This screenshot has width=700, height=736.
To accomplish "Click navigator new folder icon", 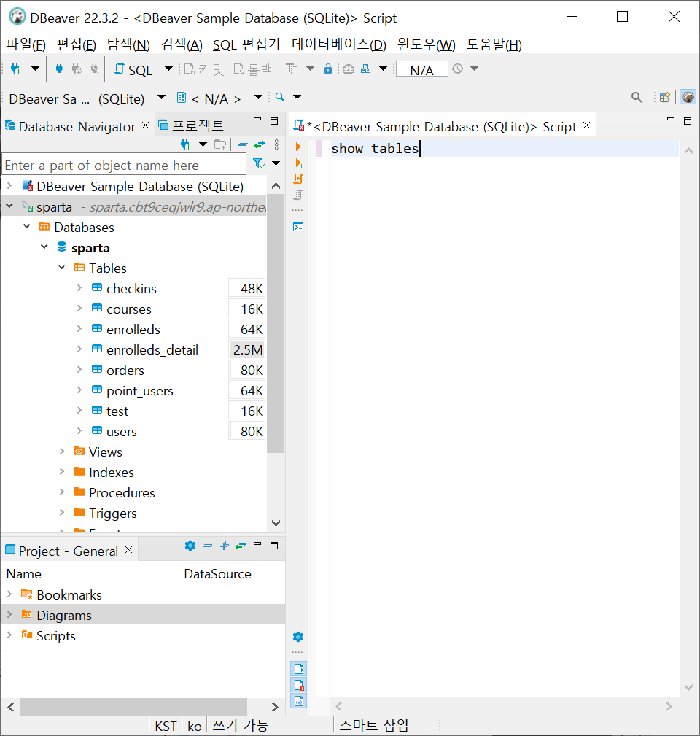I will click(x=220, y=144).
